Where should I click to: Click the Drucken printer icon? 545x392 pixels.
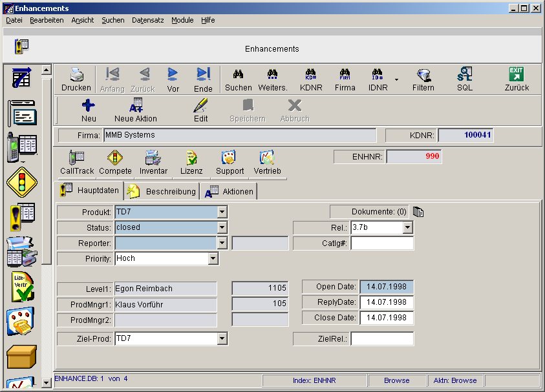[76, 76]
